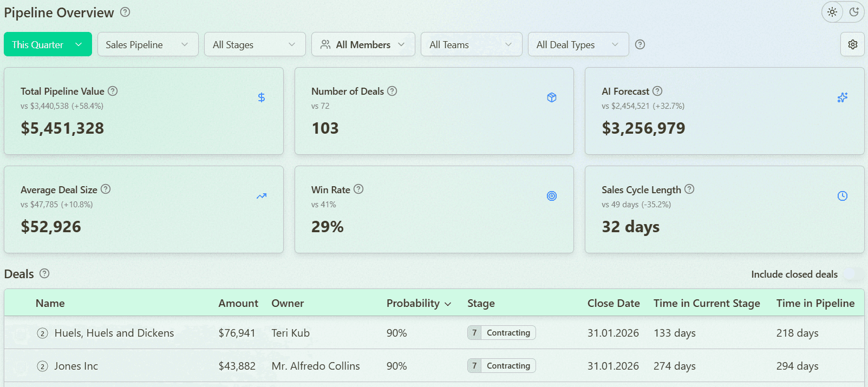Click help icon beside Deals heading
The width and height of the screenshot is (868, 387).
pos(44,273)
